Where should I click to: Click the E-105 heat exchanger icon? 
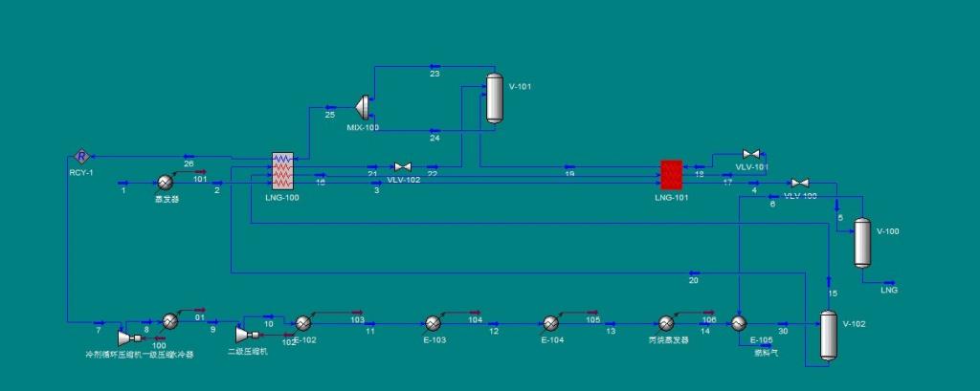tap(739, 323)
